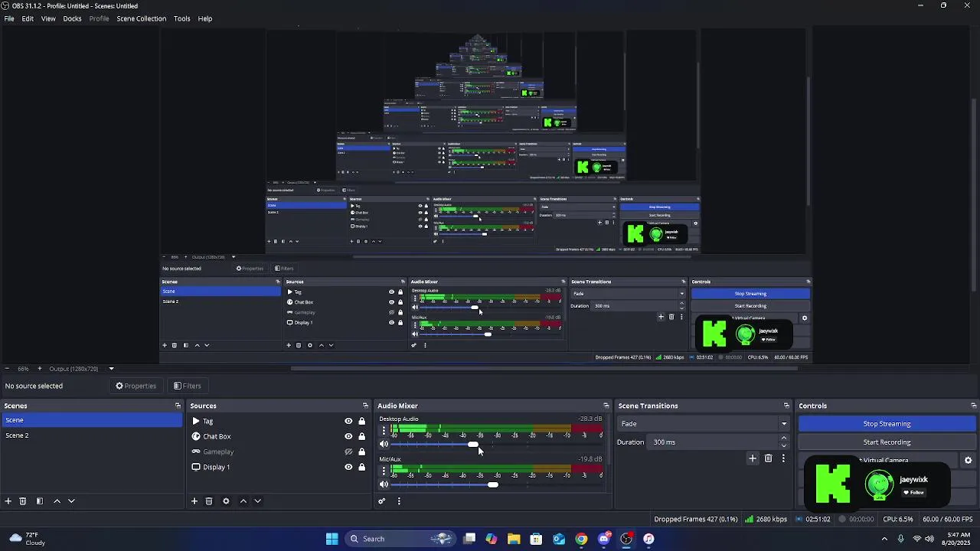
Task: Adjust the Mic/Aux volume slider
Action: coord(492,484)
